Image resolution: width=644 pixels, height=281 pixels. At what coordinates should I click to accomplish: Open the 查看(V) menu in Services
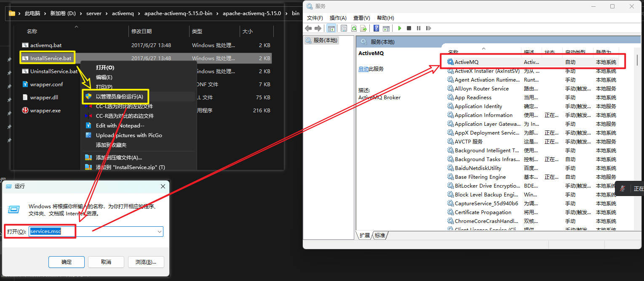(x=361, y=18)
